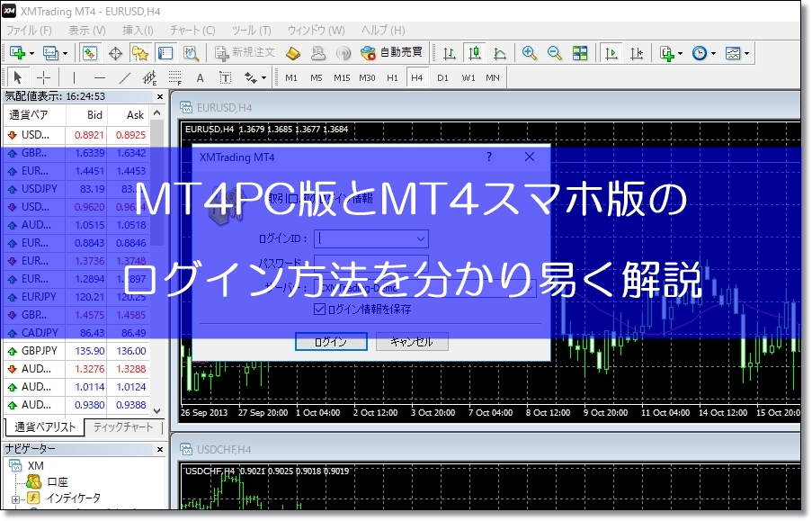Viewport: 812px width, 521px height.
Task: Toggle the Market Watch window icon
Action: point(90,53)
